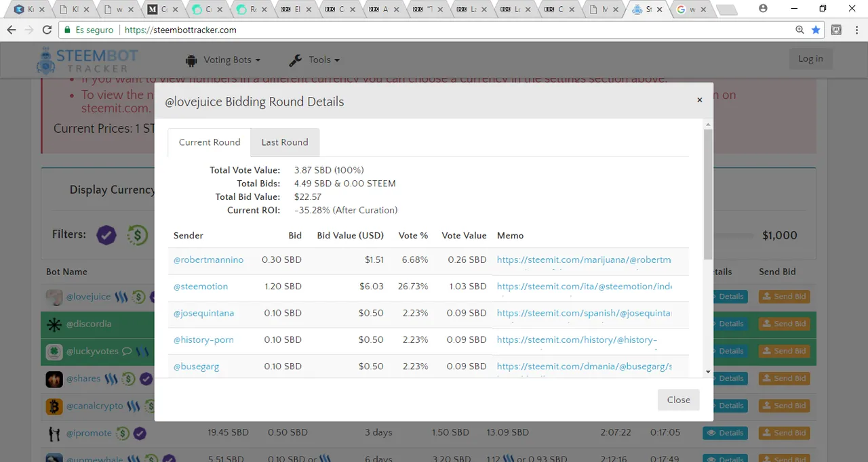Open the @canalcrypto bot link
This screenshot has width=868, height=462.
pos(94,406)
